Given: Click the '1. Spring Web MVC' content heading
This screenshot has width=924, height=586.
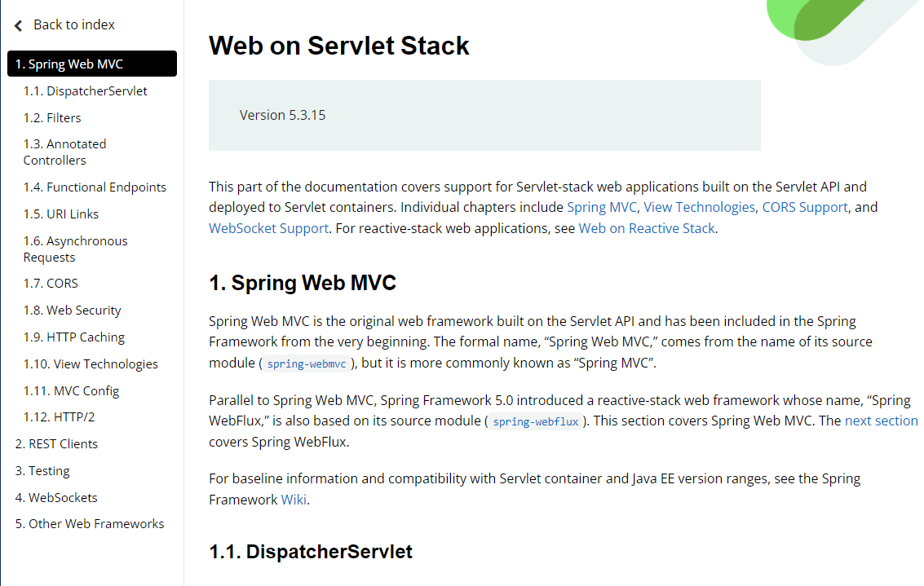Looking at the screenshot, I should [x=303, y=283].
